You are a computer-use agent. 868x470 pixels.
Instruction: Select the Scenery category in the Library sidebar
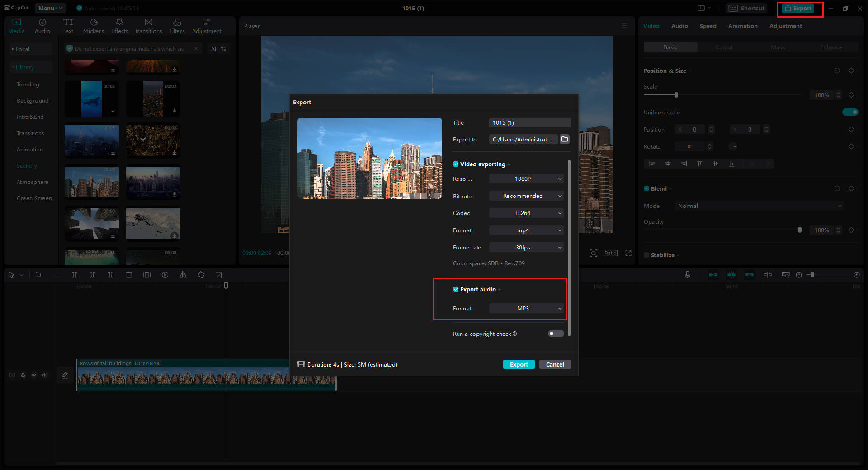(x=27, y=165)
